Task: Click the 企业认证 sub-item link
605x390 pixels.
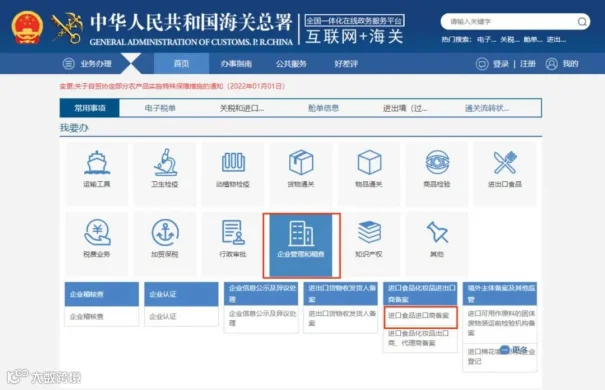Action: 163,317
